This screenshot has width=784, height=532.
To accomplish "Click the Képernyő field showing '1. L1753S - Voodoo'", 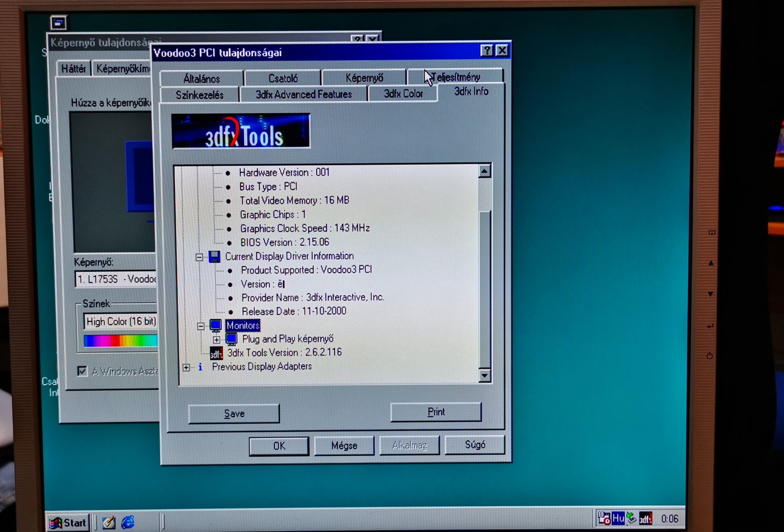I will coord(116,279).
